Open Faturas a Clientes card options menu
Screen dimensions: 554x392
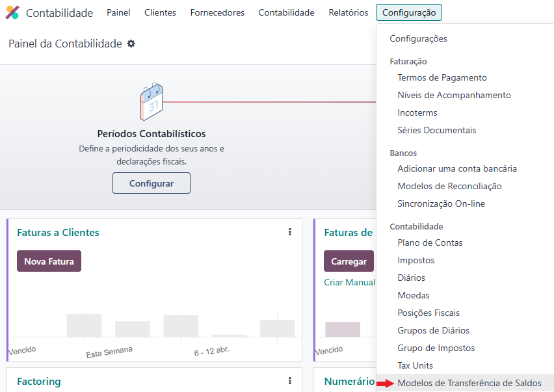tap(290, 231)
